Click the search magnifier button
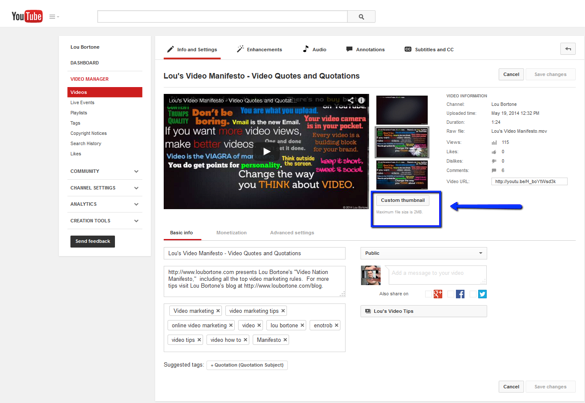The image size is (585, 403). click(x=361, y=17)
